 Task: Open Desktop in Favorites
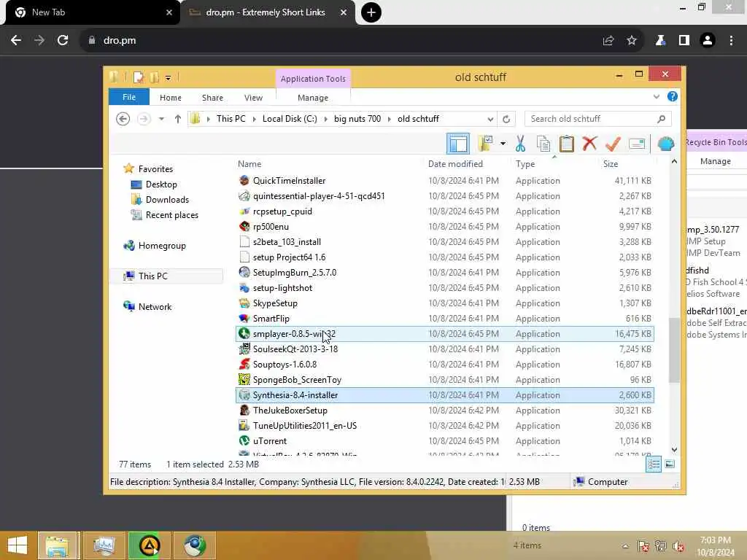pos(161,184)
